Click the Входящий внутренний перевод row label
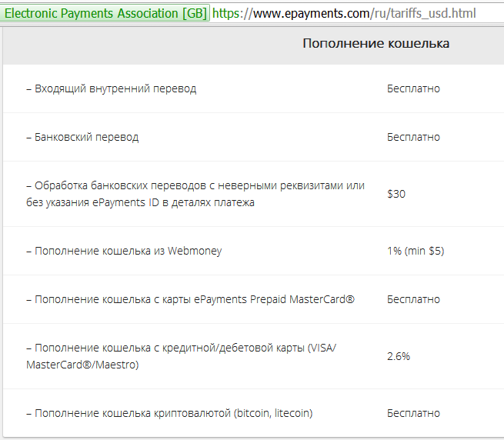This screenshot has width=504, height=440. [112, 88]
